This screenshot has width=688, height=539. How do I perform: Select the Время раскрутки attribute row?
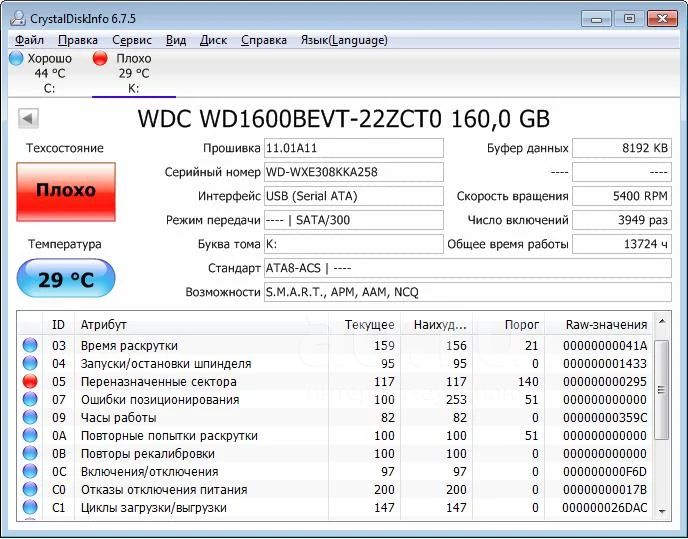335,345
